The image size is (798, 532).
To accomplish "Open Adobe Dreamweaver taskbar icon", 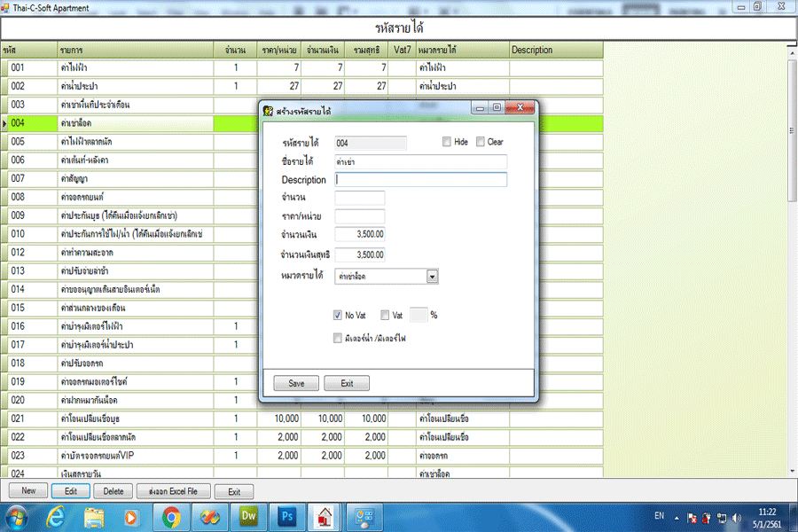I will coord(248,516).
